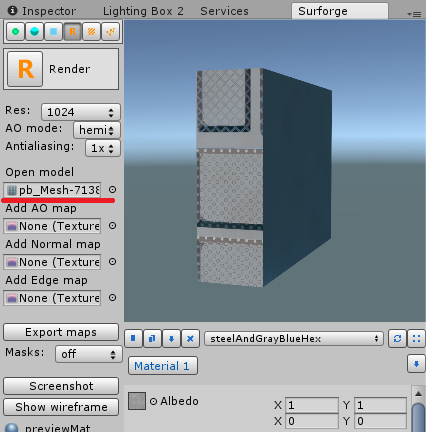Image resolution: width=426 pixels, height=432 pixels.
Task: Select the Material 1 button
Action: click(163, 366)
